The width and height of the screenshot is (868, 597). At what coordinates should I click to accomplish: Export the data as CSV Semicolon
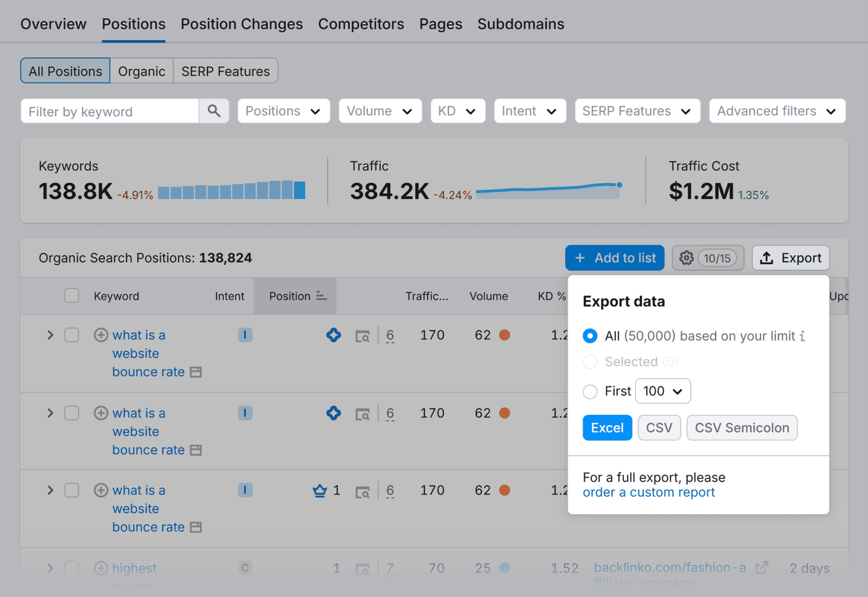[x=742, y=427]
